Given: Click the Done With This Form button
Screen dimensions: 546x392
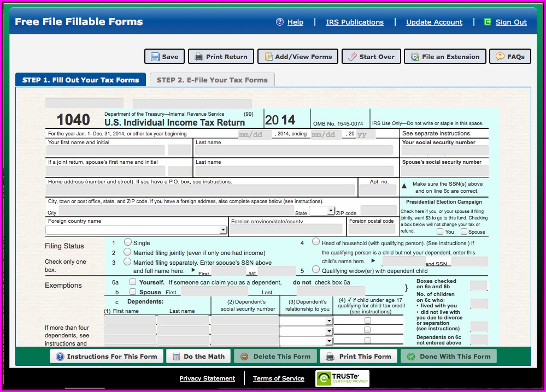Looking at the screenshot, I should tap(449, 357).
